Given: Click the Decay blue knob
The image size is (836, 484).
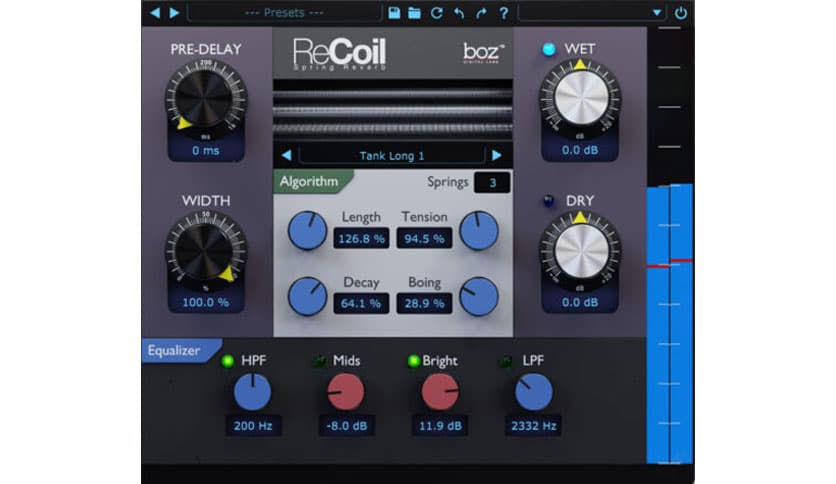Looking at the screenshot, I should [308, 296].
